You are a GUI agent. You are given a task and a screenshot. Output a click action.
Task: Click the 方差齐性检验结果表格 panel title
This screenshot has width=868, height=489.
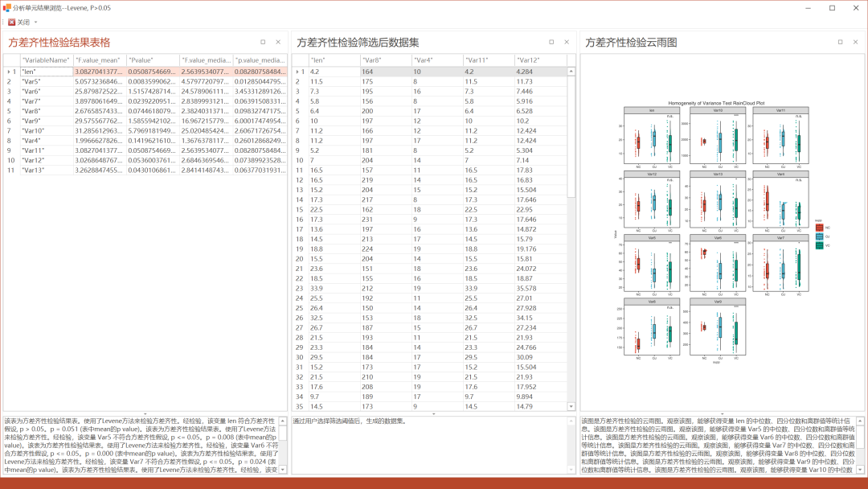[x=59, y=43]
